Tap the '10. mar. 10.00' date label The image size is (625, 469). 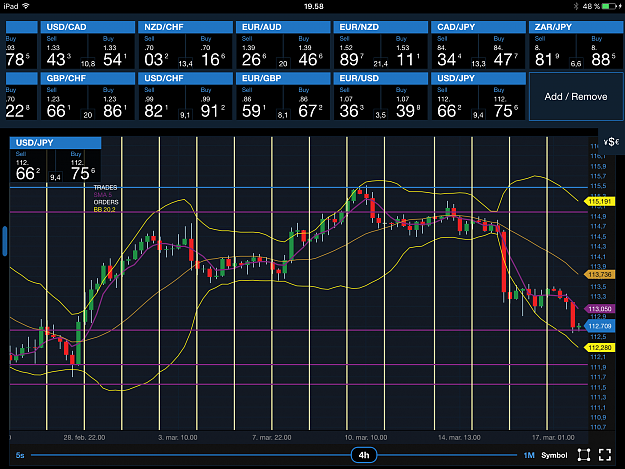(366, 438)
